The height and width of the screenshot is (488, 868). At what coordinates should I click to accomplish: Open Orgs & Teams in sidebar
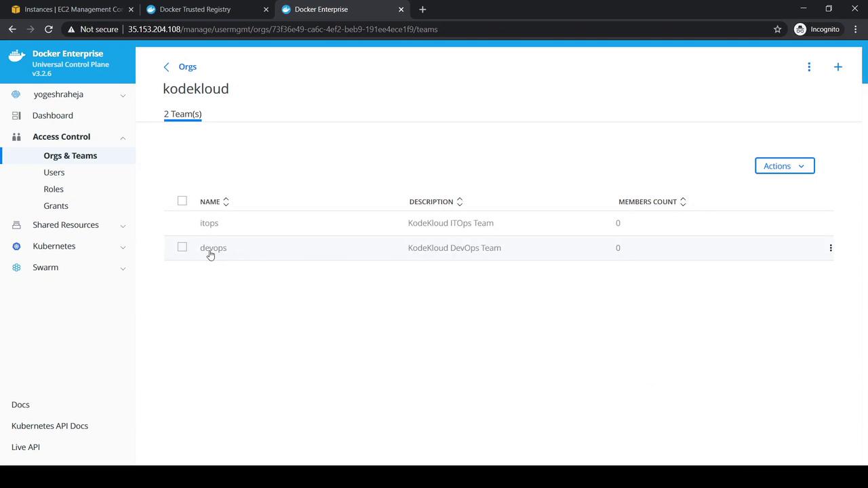[71, 156]
